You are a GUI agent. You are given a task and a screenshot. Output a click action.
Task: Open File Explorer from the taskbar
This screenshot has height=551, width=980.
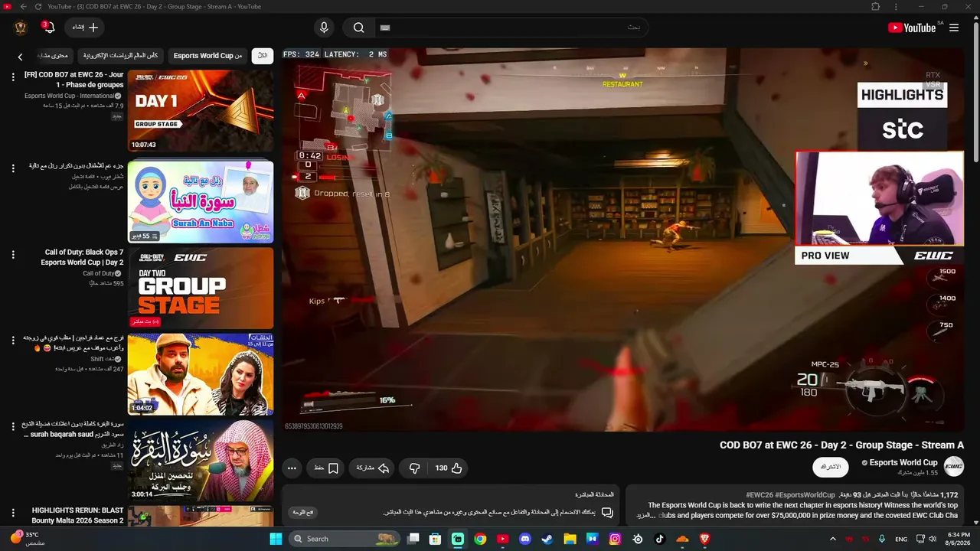[570, 539]
